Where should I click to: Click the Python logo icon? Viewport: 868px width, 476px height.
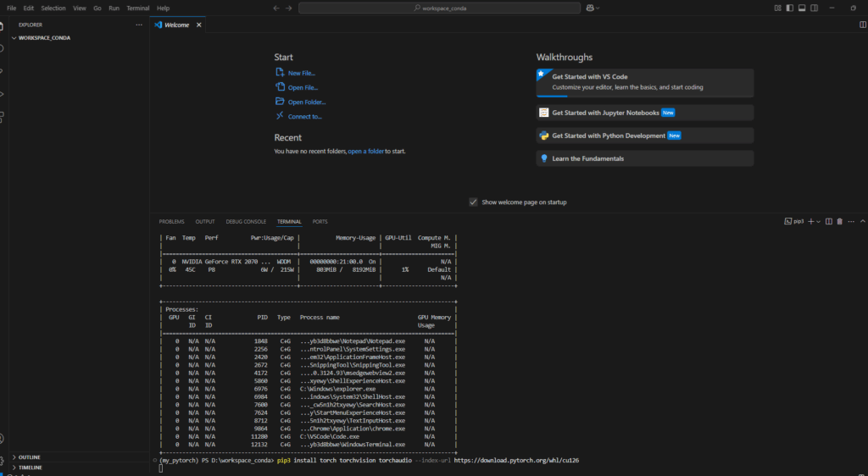[x=543, y=136]
